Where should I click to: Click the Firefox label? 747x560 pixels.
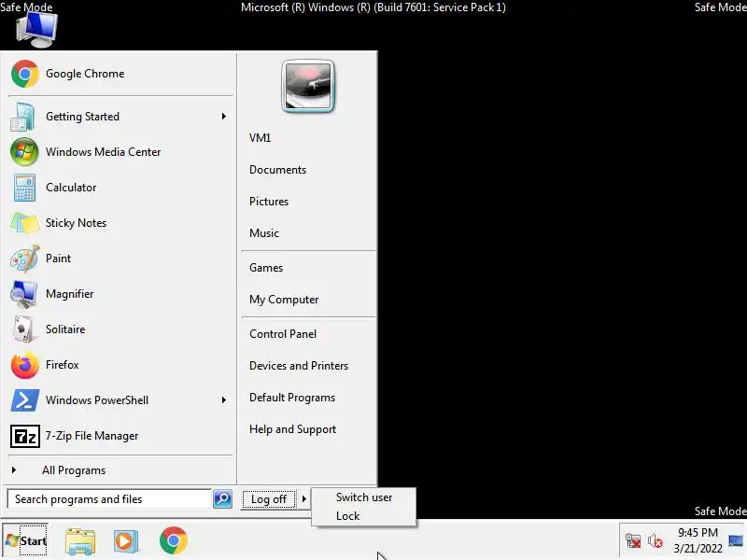point(62,365)
